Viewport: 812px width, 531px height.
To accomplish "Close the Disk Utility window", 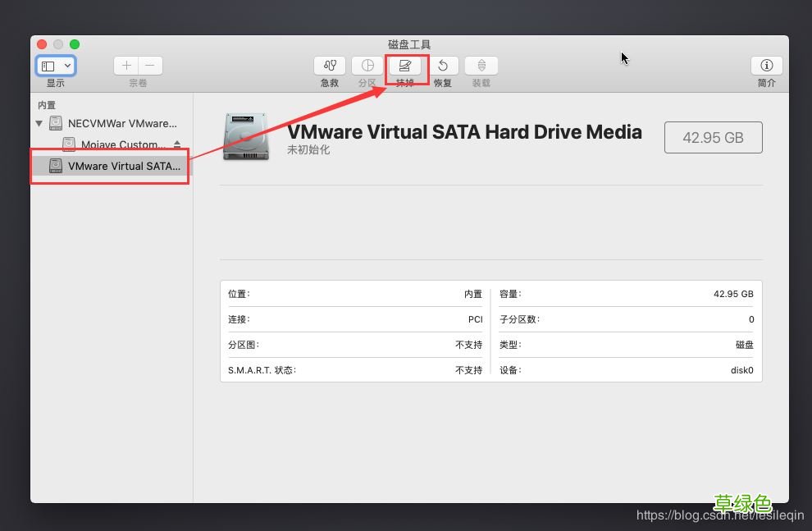I will pos(42,44).
